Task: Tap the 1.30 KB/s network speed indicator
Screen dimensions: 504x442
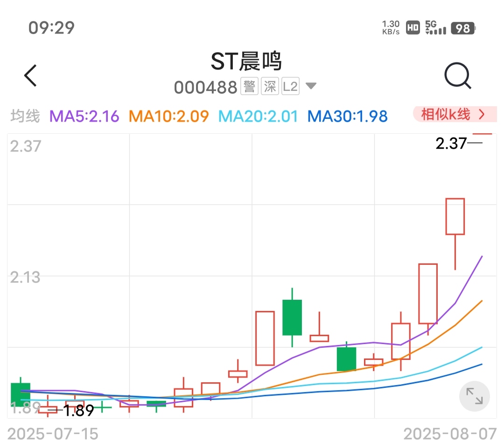Action: point(391,28)
